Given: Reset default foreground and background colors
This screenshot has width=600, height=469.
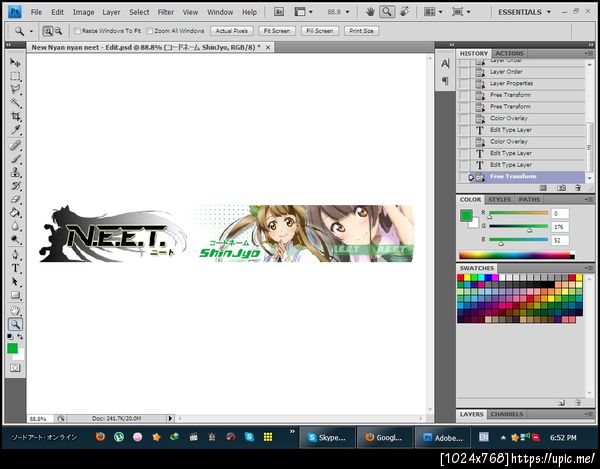Looking at the screenshot, I should pos(10,337).
